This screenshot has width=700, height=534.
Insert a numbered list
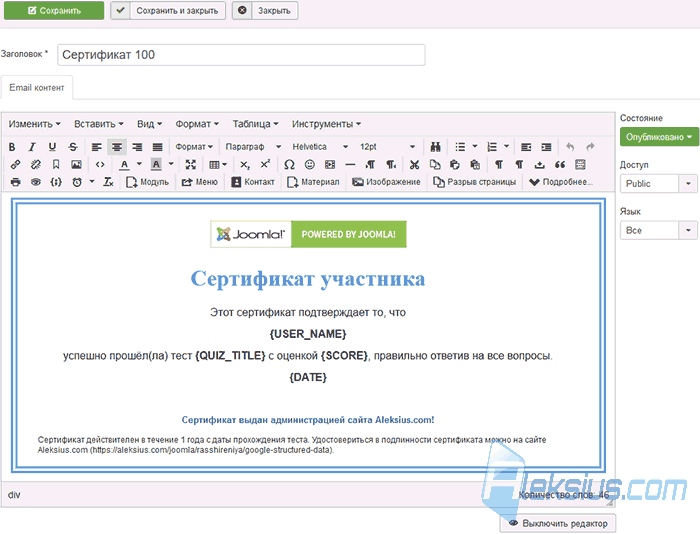(x=492, y=147)
